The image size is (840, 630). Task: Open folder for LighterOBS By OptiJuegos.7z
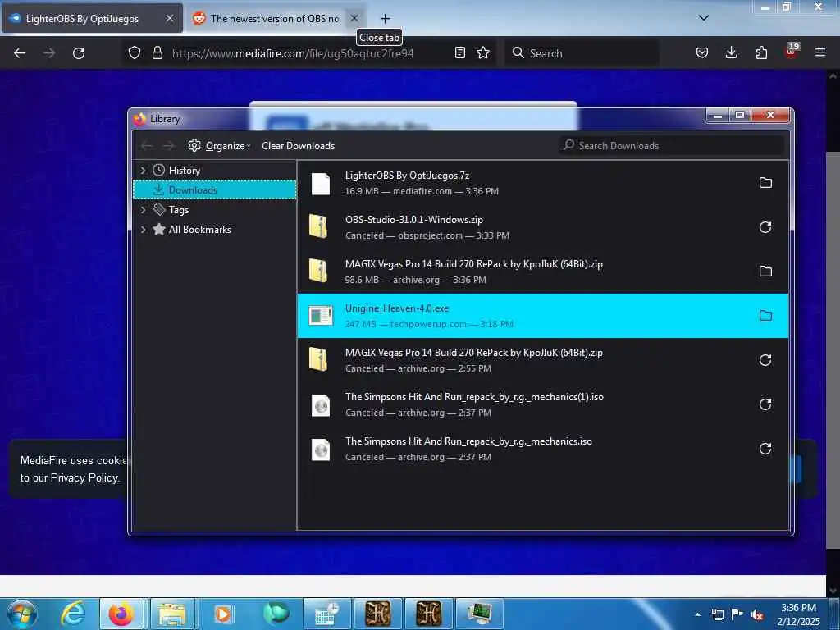pos(765,183)
